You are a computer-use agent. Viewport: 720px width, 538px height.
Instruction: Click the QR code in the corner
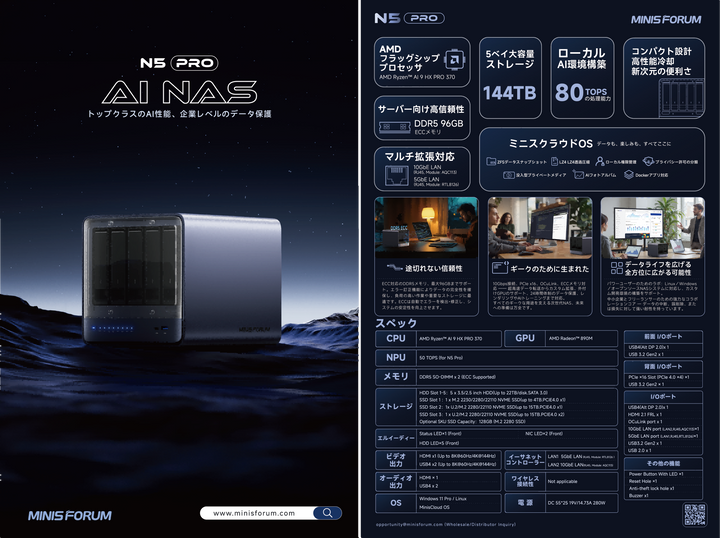694,514
